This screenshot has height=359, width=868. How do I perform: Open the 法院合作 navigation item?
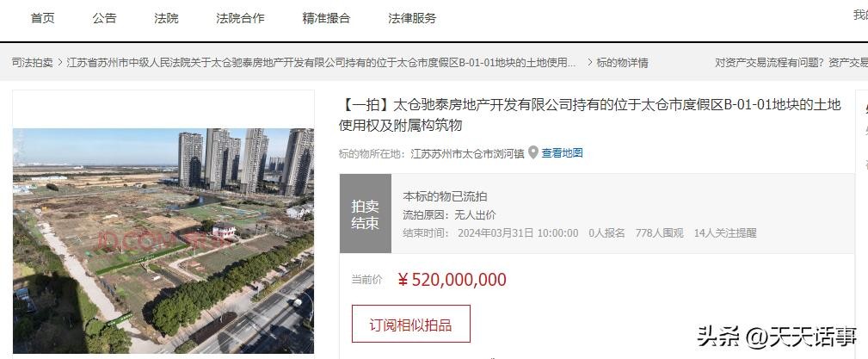240,18
